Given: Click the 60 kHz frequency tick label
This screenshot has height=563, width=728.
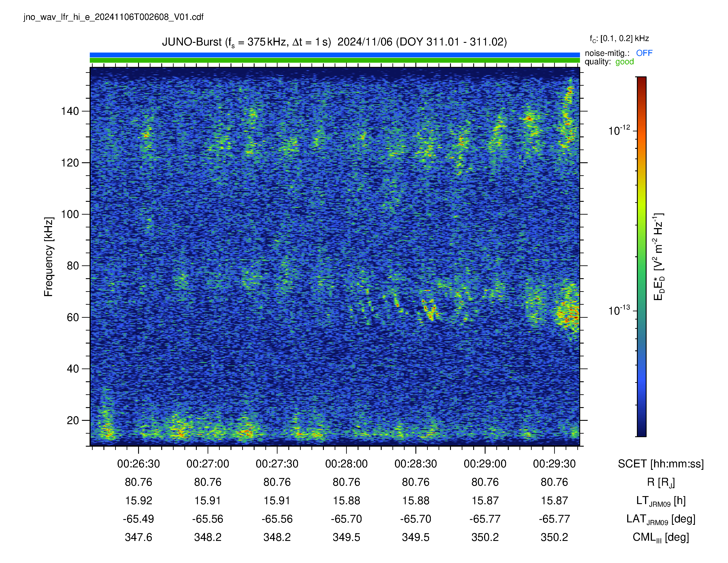Looking at the screenshot, I should point(73,317).
